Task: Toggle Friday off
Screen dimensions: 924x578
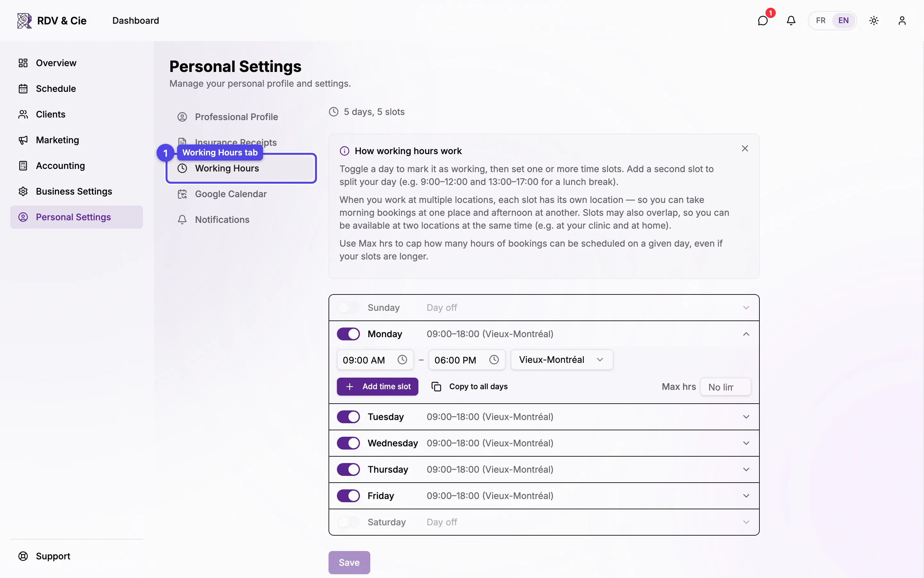Action: [x=348, y=496]
